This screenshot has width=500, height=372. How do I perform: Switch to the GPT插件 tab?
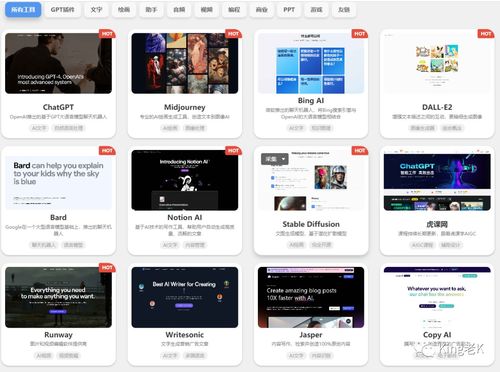click(x=62, y=10)
